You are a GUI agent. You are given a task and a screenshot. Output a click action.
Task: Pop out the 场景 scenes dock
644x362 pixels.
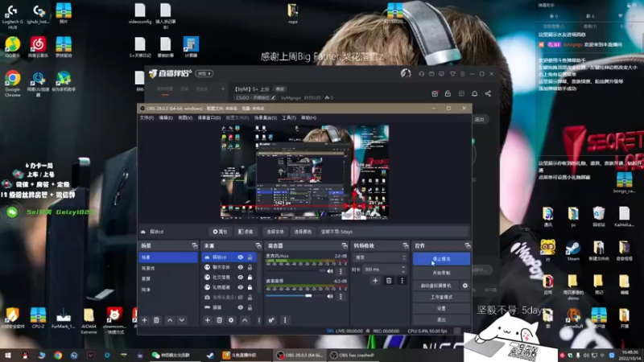[194, 245]
